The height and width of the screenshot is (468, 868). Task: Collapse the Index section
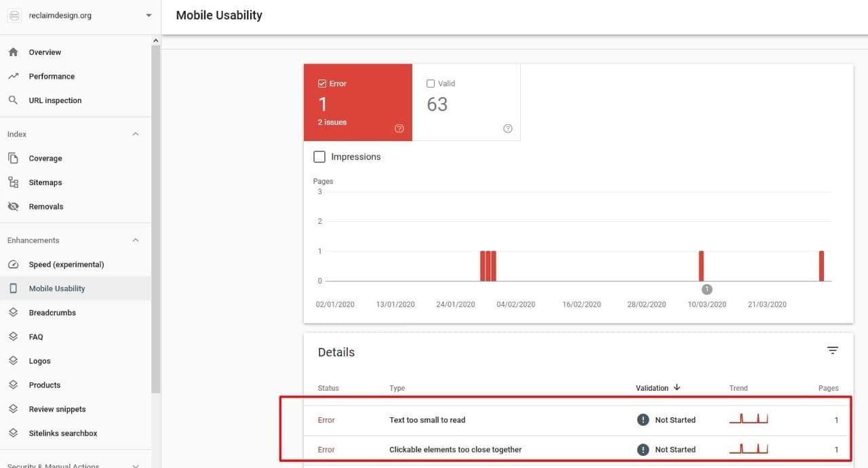point(135,134)
